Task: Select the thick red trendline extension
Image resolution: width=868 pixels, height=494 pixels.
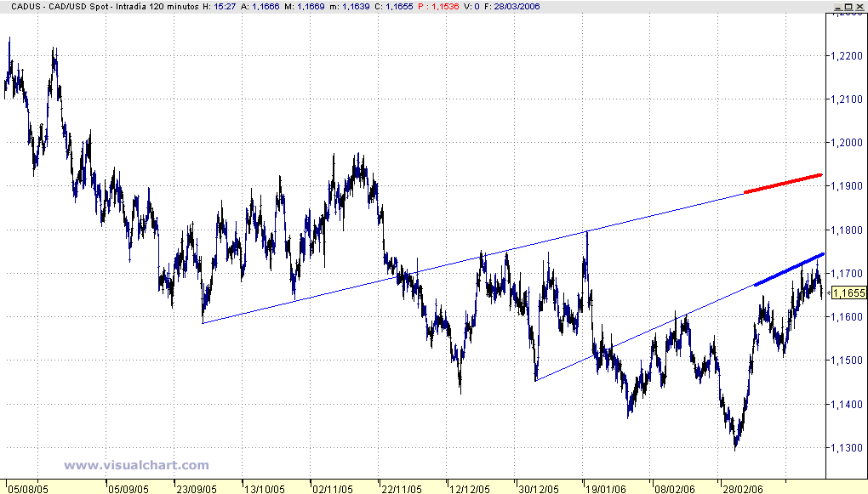Action: click(x=783, y=184)
